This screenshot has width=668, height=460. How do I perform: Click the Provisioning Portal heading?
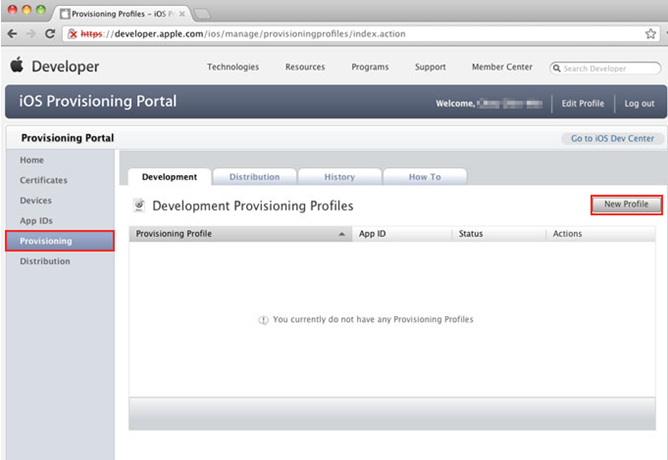67,138
